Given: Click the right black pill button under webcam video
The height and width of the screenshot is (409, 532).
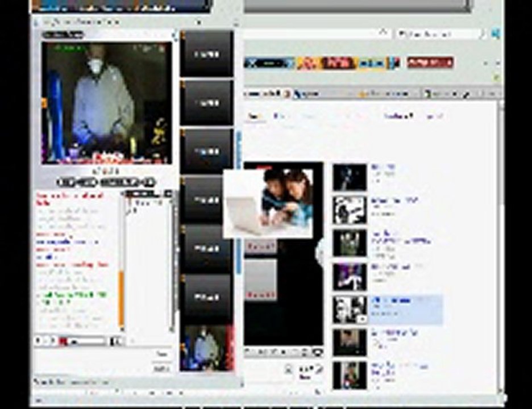Looking at the screenshot, I should [x=128, y=182].
